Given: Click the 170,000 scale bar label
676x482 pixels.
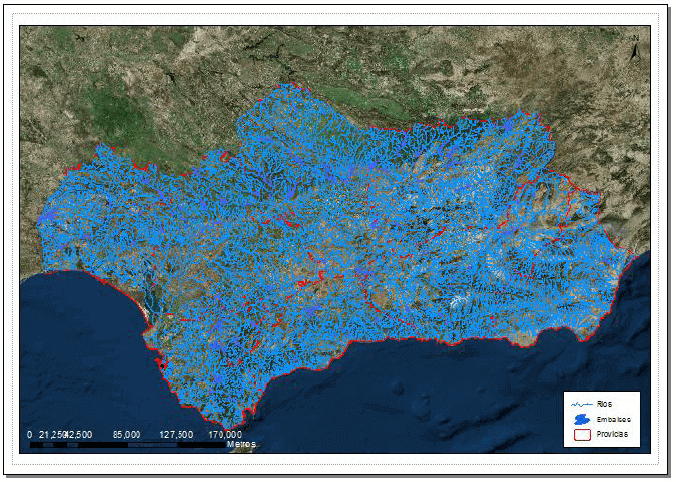Looking at the screenshot, I should pos(226,434).
